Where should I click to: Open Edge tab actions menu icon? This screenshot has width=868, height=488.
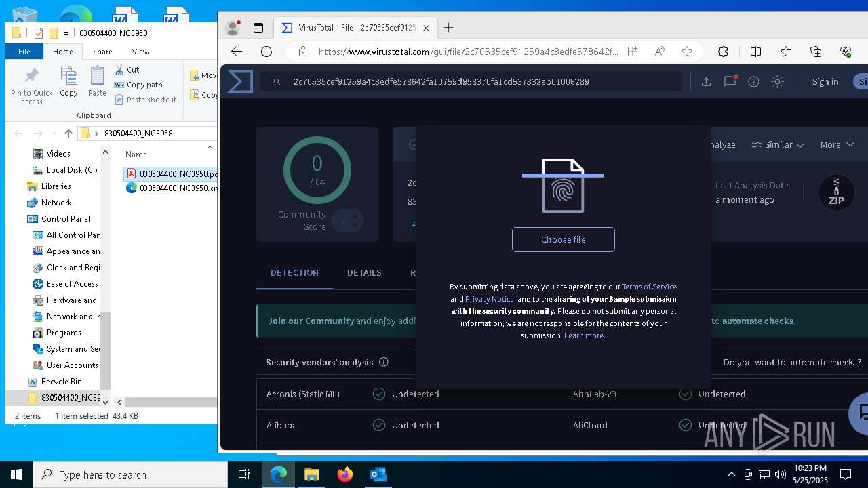click(x=258, y=28)
